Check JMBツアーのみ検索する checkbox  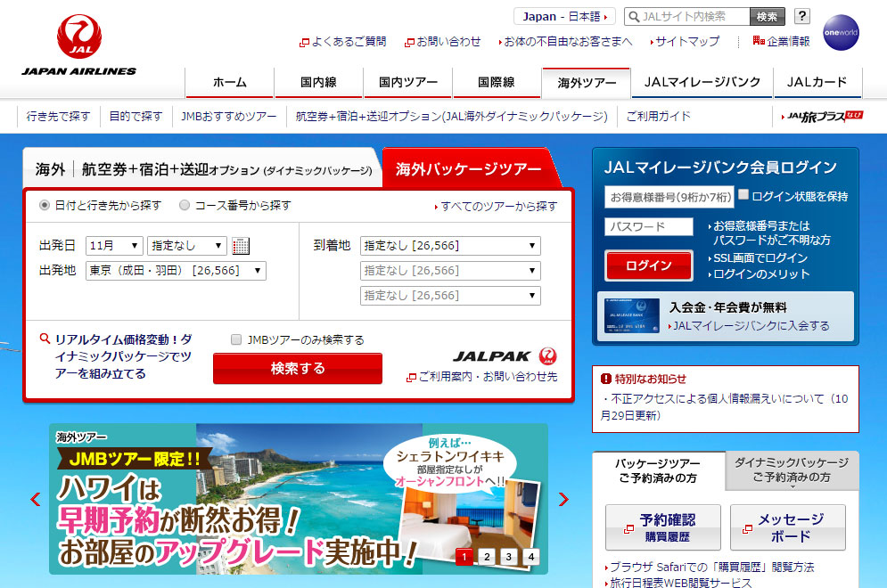(x=236, y=339)
